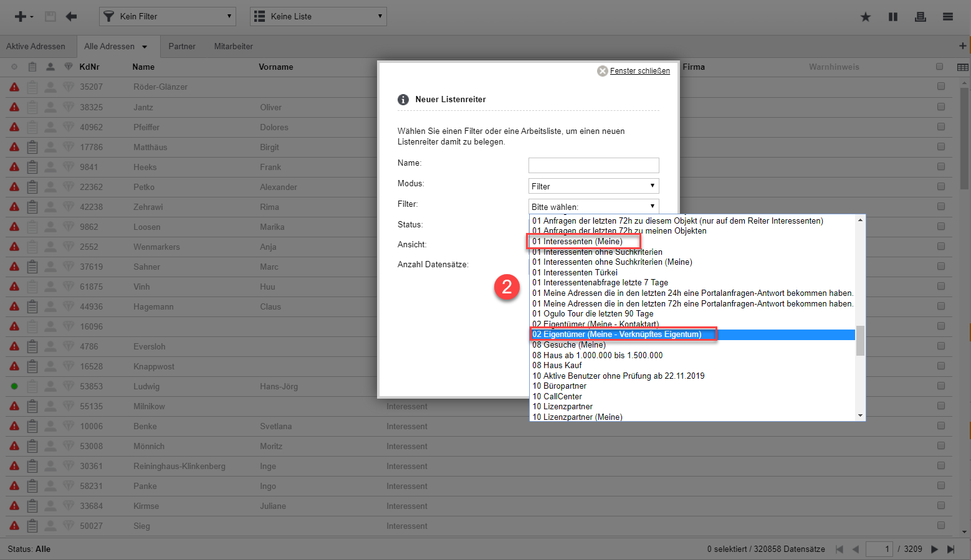
Task: Click the star favorites icon
Action: coord(866,17)
